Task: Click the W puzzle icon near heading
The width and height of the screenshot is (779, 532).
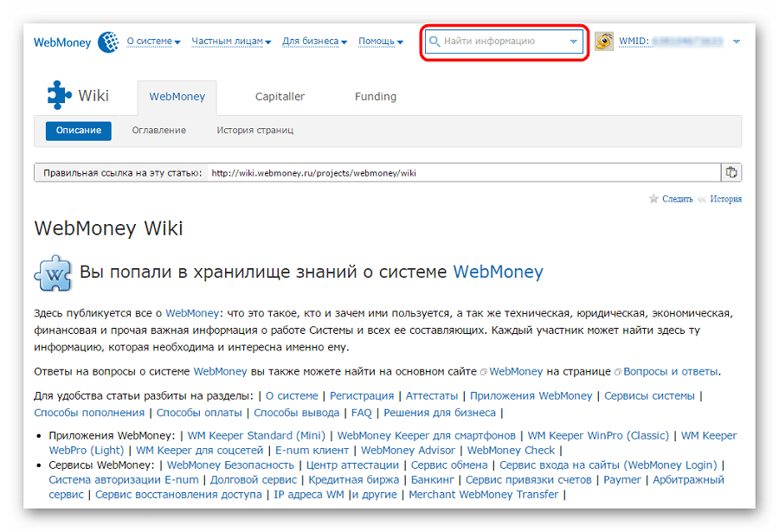Action: (53, 272)
